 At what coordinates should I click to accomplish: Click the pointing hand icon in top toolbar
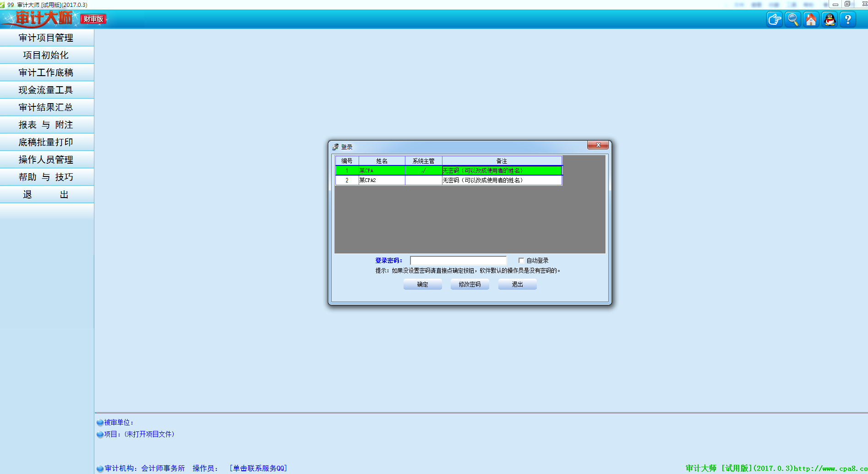pyautogui.click(x=774, y=19)
